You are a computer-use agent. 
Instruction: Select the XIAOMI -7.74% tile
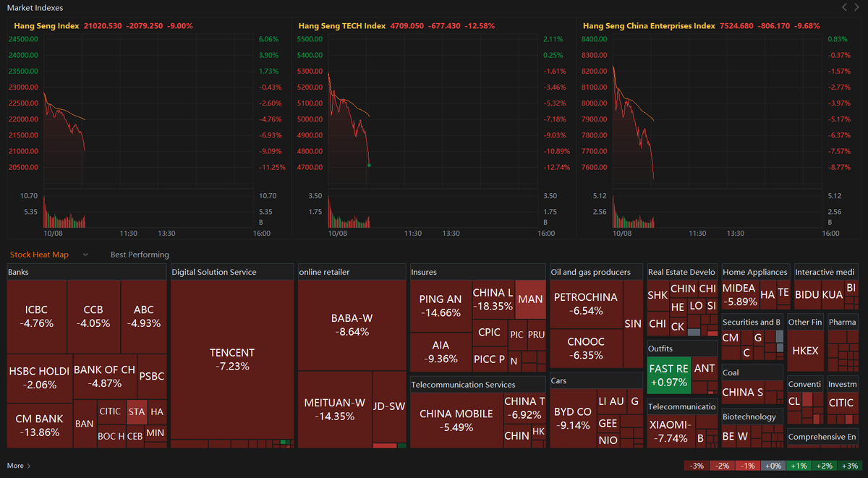click(x=671, y=432)
